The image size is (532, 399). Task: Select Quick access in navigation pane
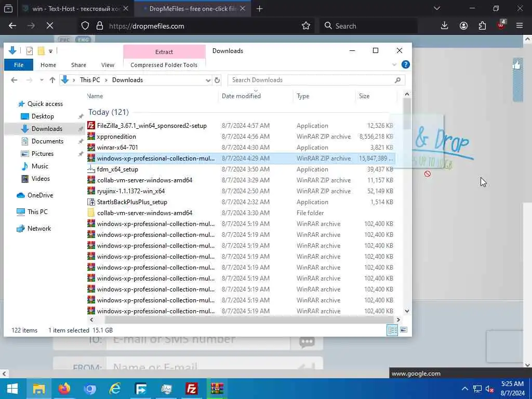coord(45,104)
